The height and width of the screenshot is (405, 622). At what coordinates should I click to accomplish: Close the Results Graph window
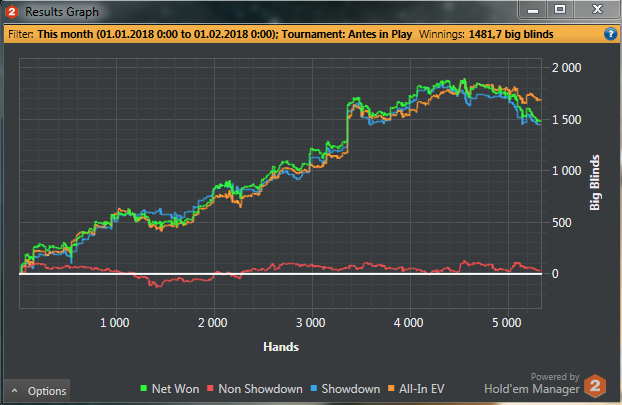(x=597, y=10)
